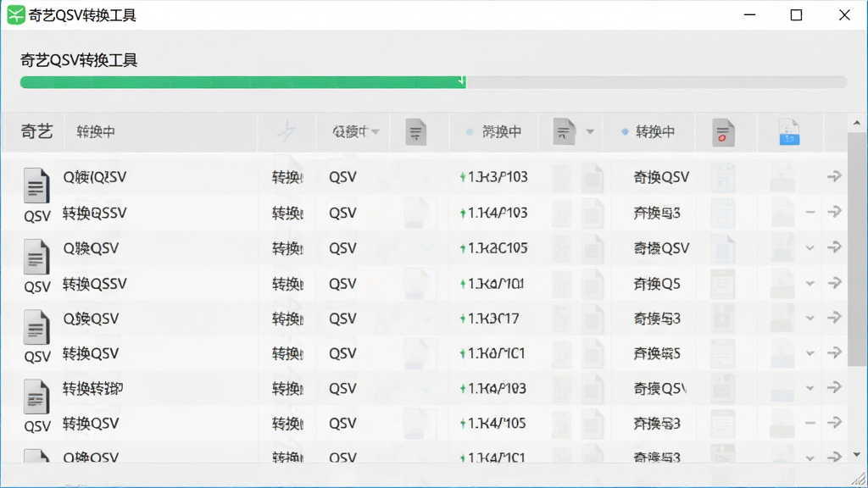This screenshot has width=868, height=488.
Task: Click the green app logo in title bar
Action: [16, 15]
